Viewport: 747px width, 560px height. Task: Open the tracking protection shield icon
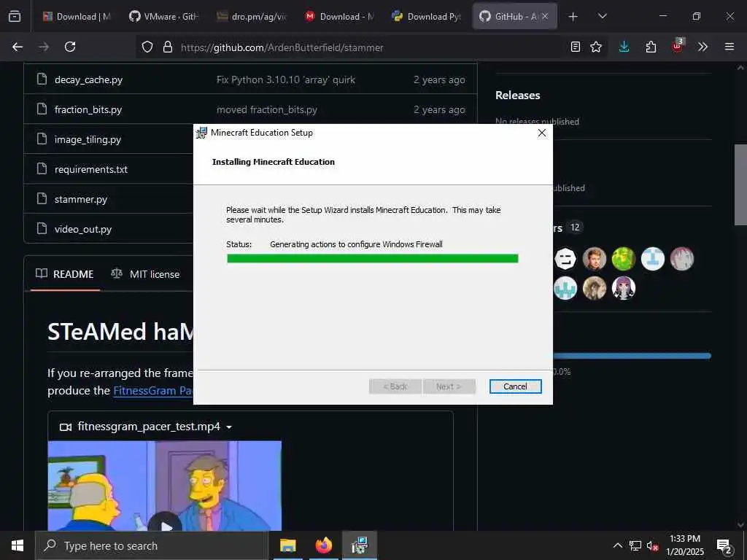coord(147,47)
